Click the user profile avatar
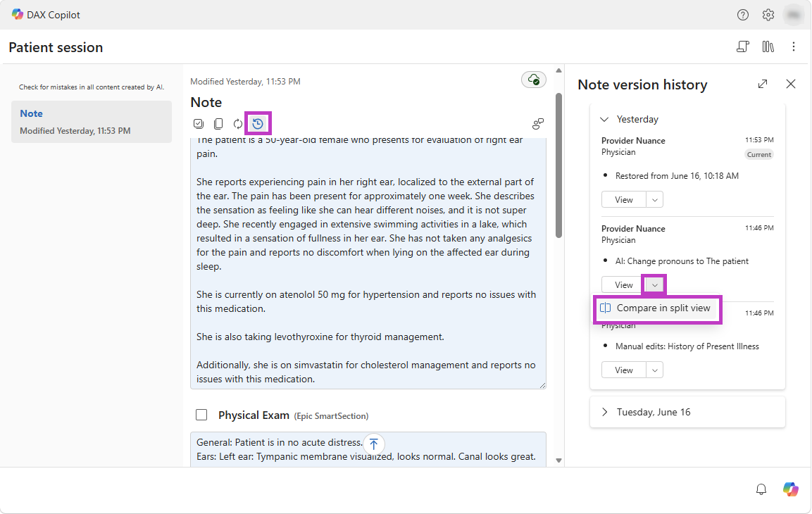This screenshot has height=514, width=812. point(794,15)
